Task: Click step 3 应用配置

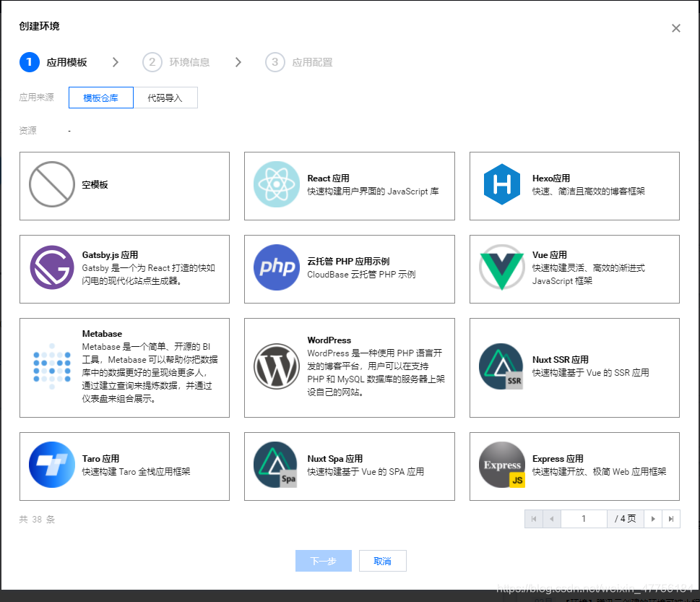Action: (299, 62)
